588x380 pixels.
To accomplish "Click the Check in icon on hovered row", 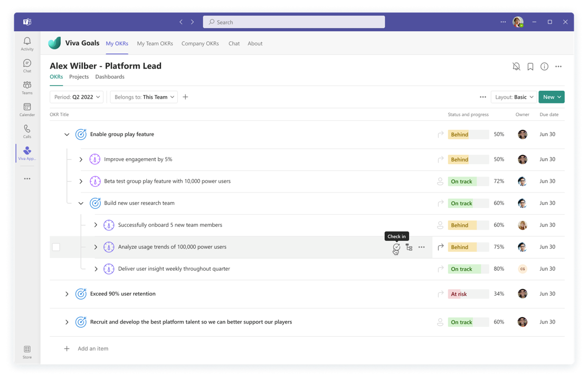I will tap(396, 247).
